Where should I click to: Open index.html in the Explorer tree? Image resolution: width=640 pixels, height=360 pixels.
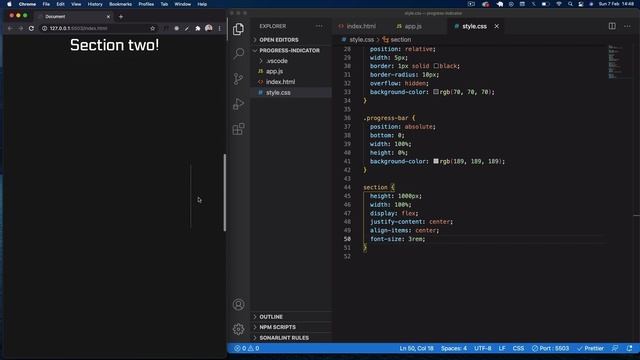[280, 82]
